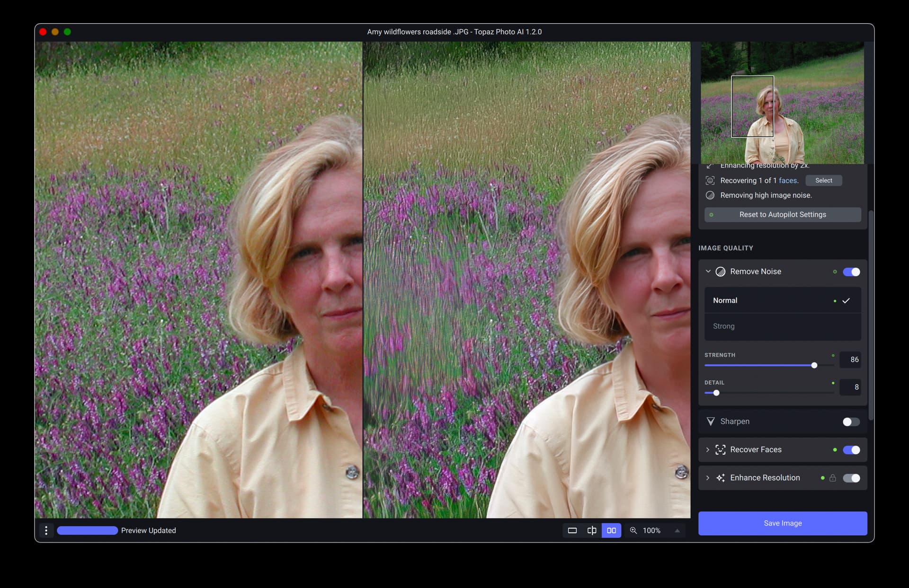Image resolution: width=909 pixels, height=588 pixels.
Task: Click the Enhance Resolution lock icon
Action: [x=832, y=478]
